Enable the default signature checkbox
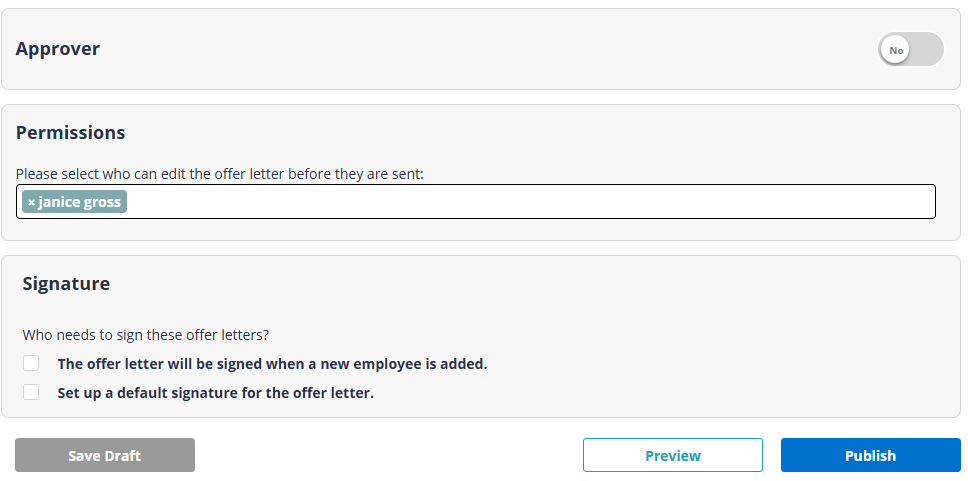 31,392
